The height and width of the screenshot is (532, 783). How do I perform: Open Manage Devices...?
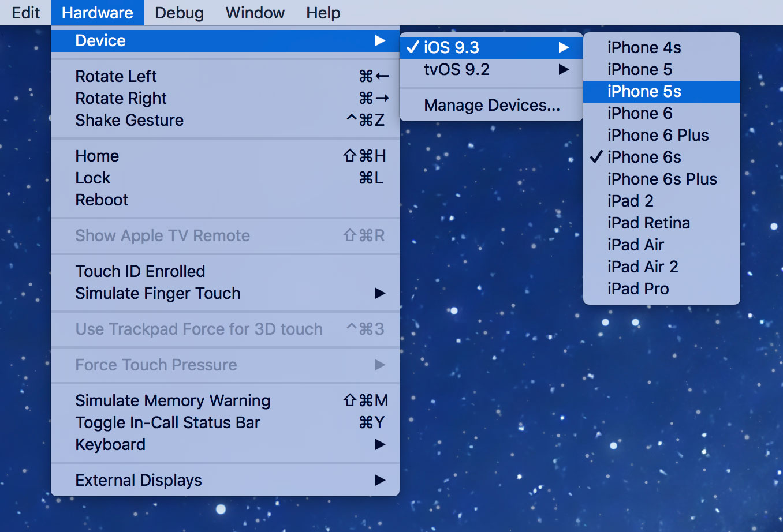491,105
